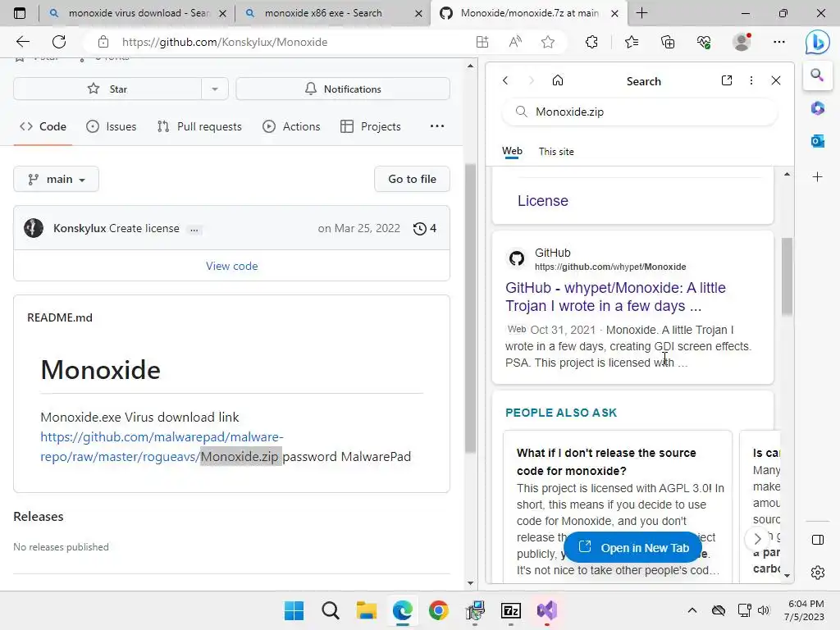Go back to the previous page
840x630 pixels.
(22, 42)
